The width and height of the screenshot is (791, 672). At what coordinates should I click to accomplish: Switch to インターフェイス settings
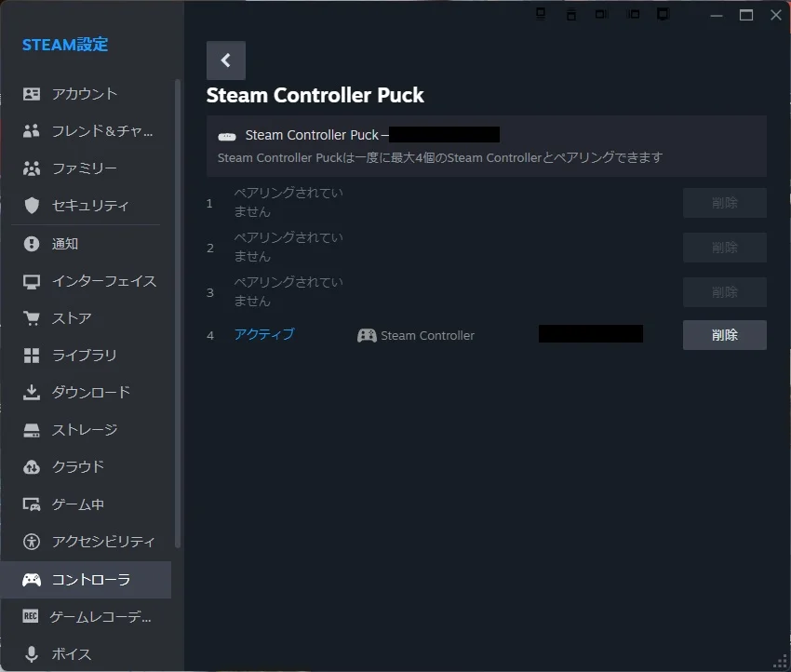(86, 281)
